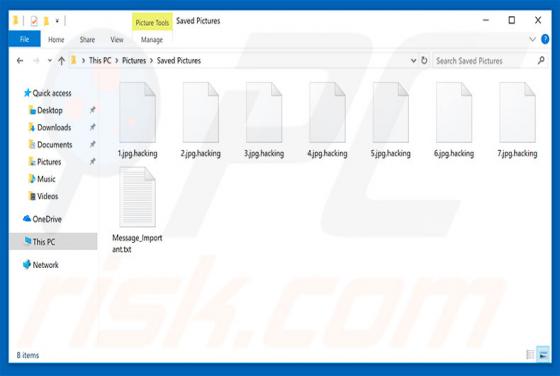Image resolution: width=560 pixels, height=376 pixels.
Task: Maximize the Saved Pictures window
Action: coord(511,20)
